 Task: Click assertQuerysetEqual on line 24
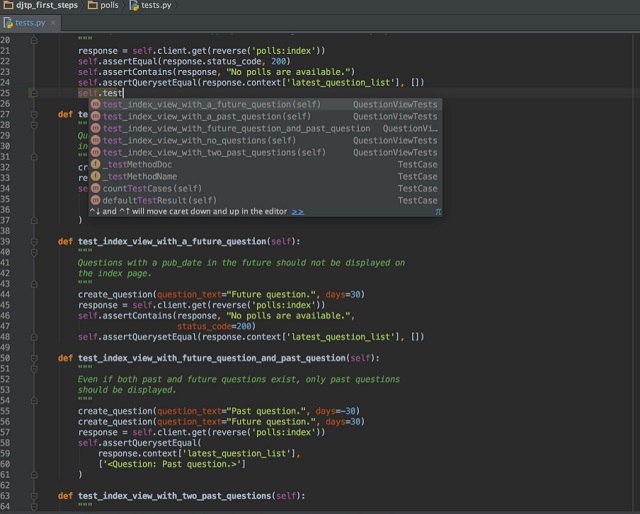[x=150, y=83]
